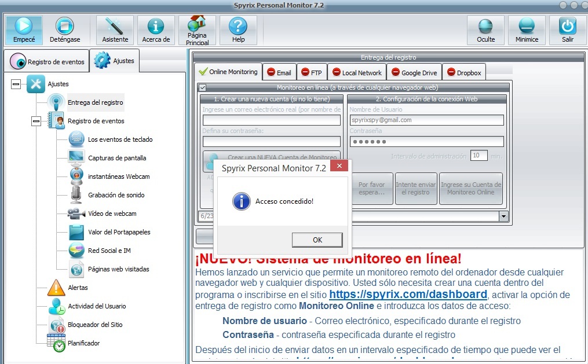Screen dimensions: 588x364
Task: Open the spyrix.com/dashboard link
Action: click(x=408, y=295)
